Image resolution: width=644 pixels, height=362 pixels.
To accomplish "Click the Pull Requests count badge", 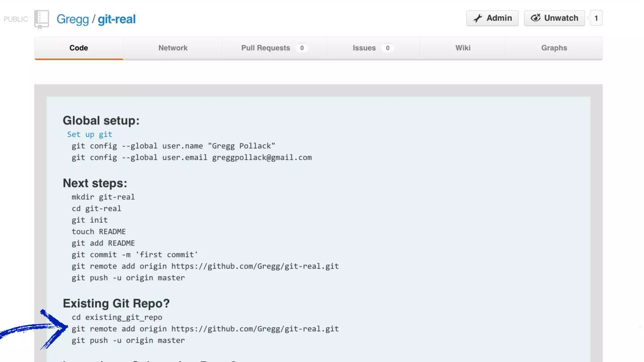I will pyautogui.click(x=302, y=48).
